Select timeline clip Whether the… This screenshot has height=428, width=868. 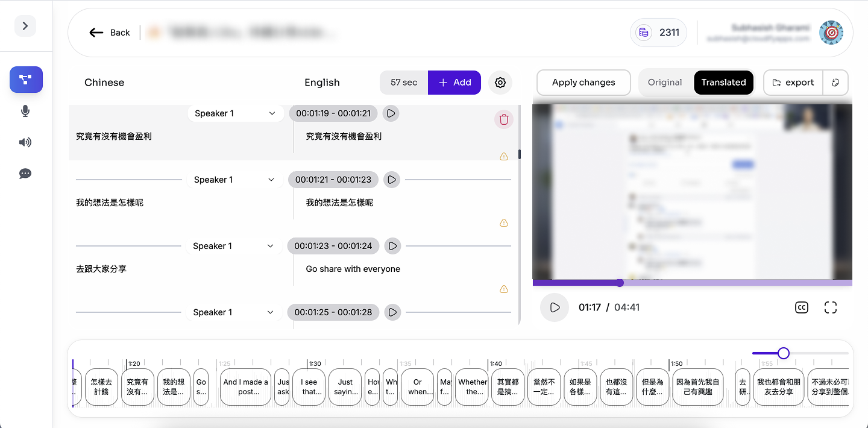[x=471, y=387]
